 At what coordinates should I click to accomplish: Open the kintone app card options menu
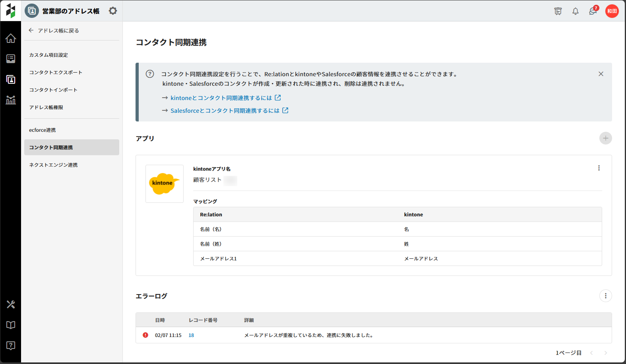[x=599, y=168]
